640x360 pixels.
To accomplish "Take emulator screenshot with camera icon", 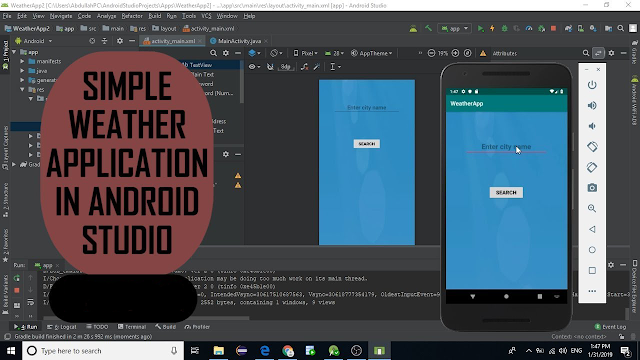I will pyautogui.click(x=592, y=188).
